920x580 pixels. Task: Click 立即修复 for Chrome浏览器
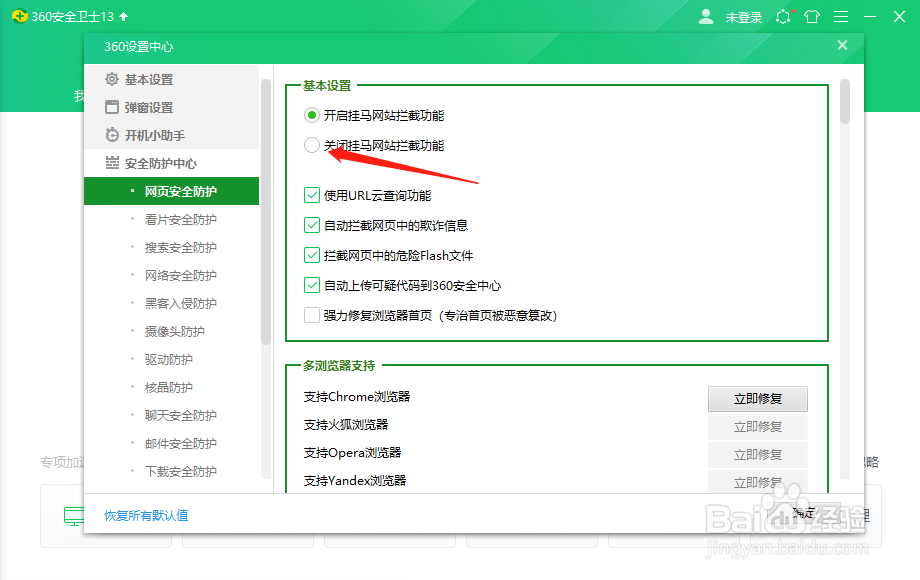(x=757, y=399)
